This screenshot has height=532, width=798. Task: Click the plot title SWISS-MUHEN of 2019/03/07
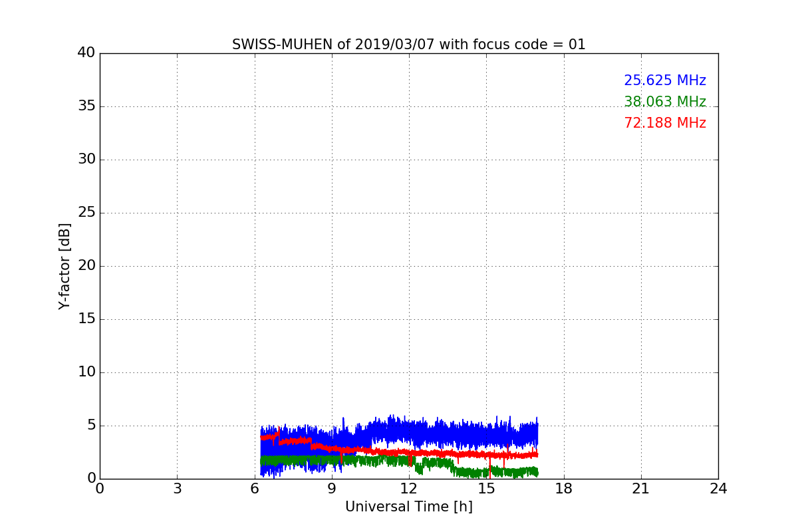pos(409,45)
